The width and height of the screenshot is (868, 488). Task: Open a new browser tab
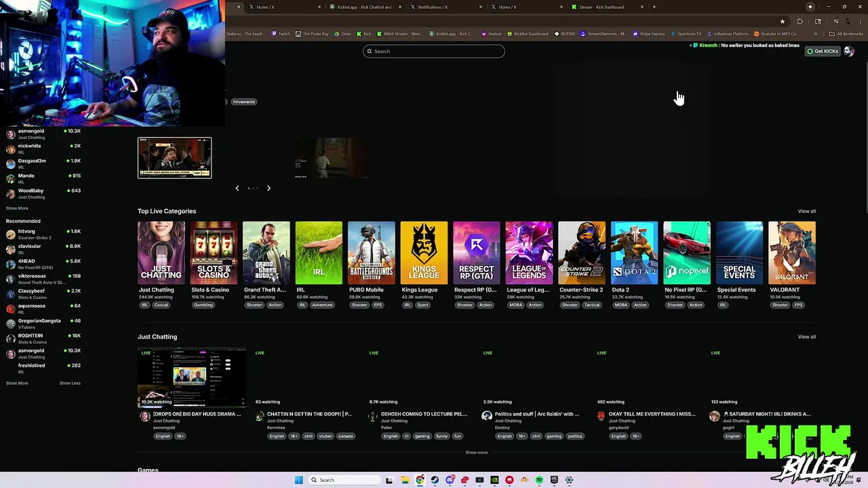pos(654,7)
